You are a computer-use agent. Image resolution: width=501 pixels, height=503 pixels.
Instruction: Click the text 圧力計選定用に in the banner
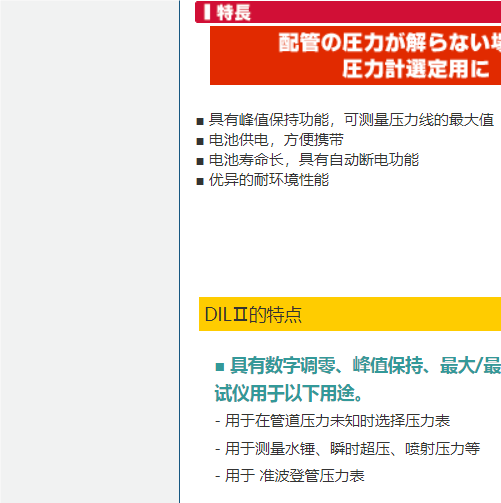tap(416, 69)
